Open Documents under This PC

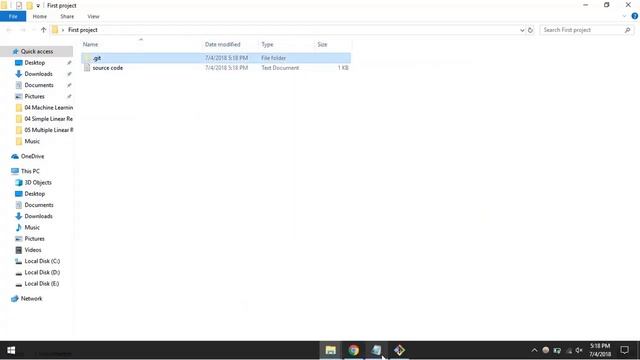coord(39,205)
